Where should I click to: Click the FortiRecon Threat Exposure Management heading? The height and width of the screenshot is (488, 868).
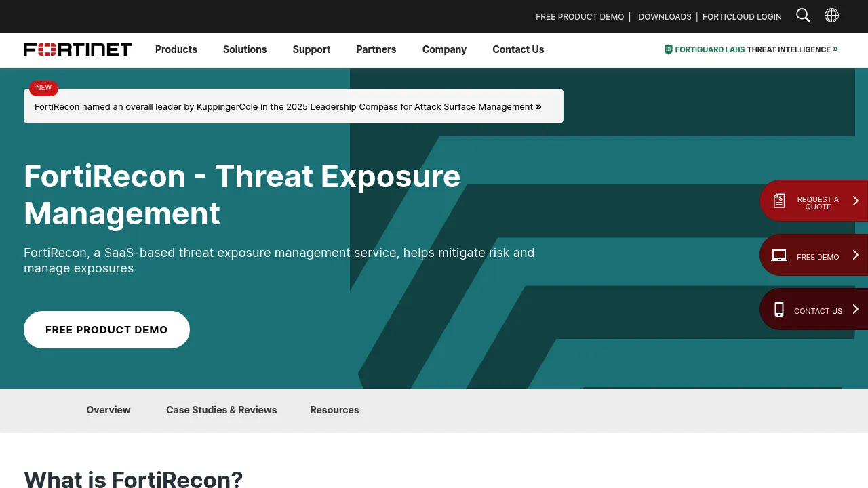tap(242, 195)
